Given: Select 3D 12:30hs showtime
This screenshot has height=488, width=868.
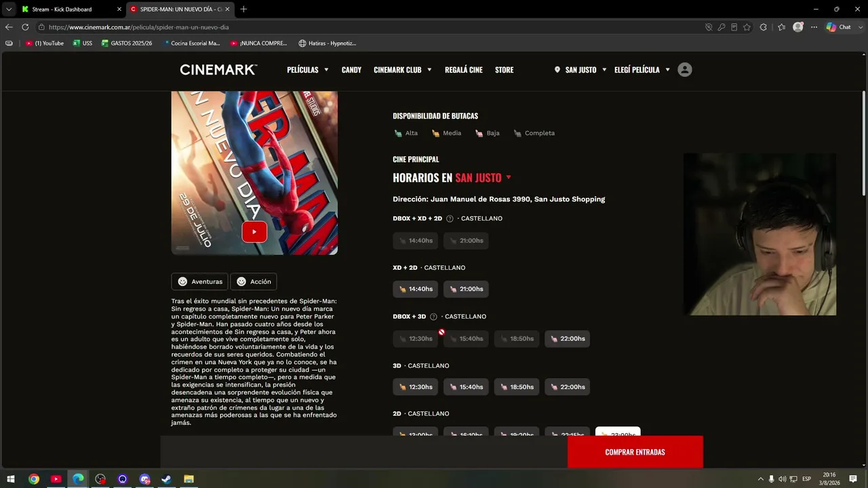Looking at the screenshot, I should point(416,387).
